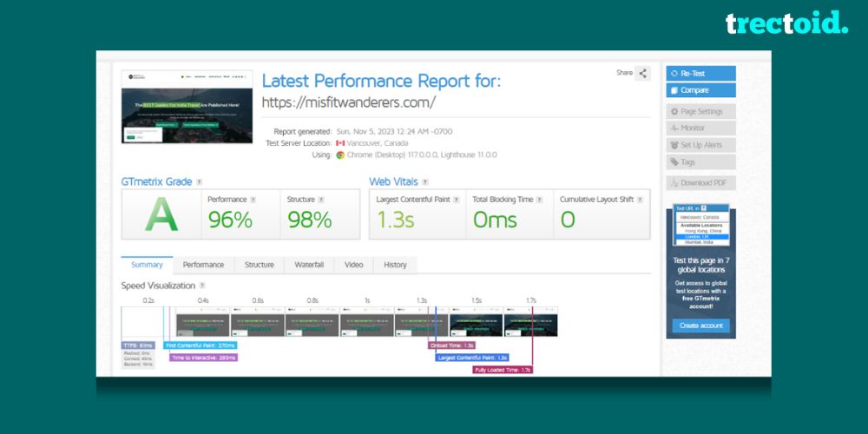
Task: Click the Canada flag icon
Action: pos(340,143)
